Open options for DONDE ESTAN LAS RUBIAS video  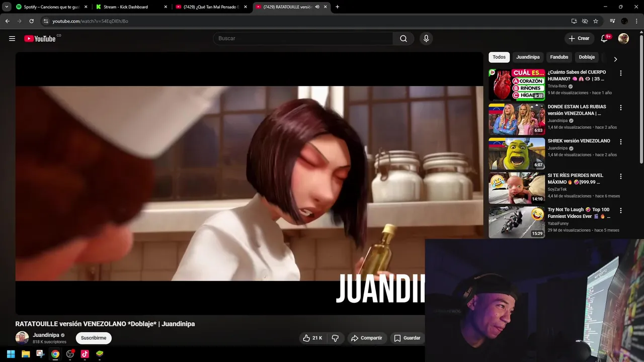point(620,108)
